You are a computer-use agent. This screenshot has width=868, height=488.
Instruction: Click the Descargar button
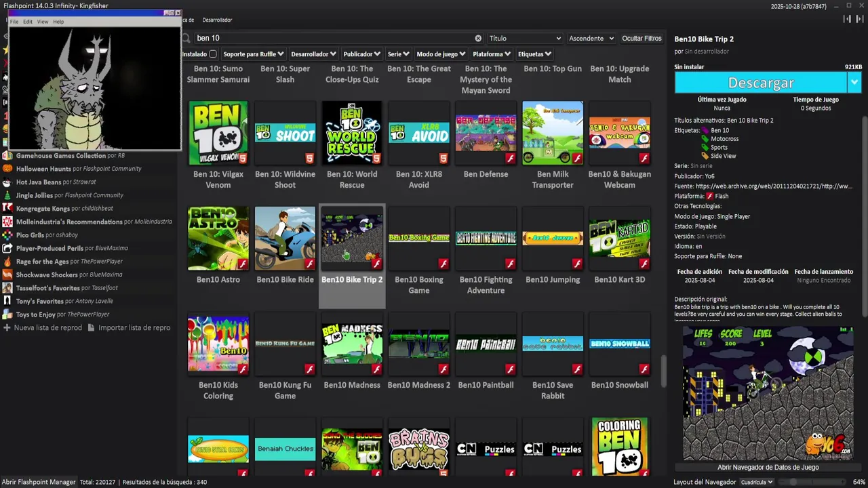(761, 83)
